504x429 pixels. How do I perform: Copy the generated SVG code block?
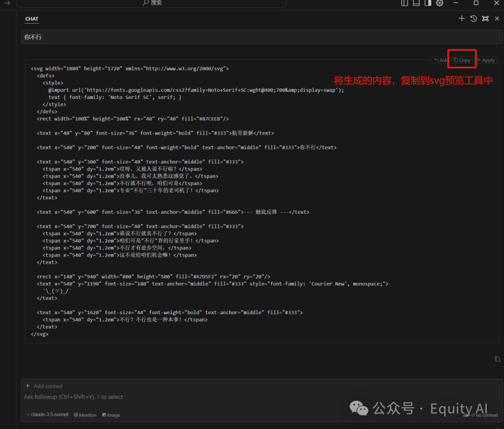462,60
